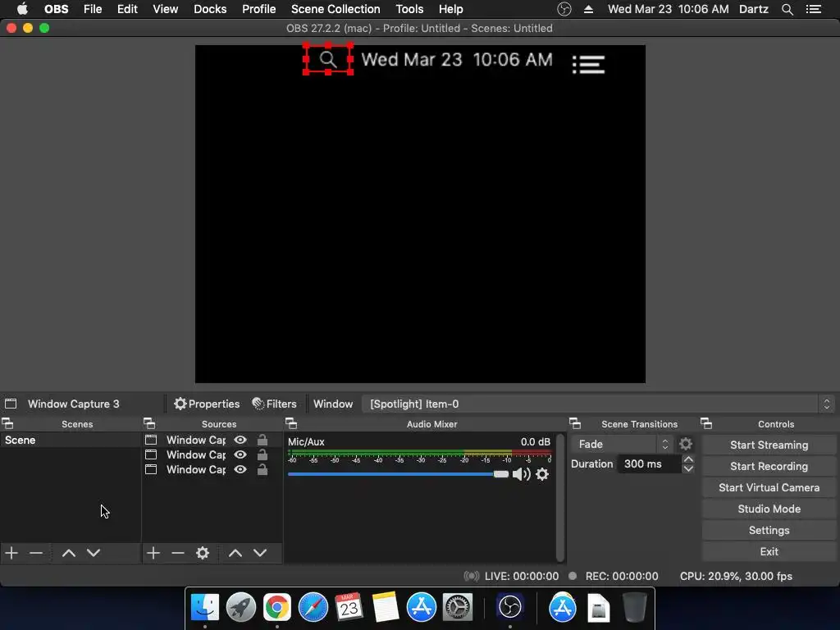Lock the second Window Capture source

[262, 454]
